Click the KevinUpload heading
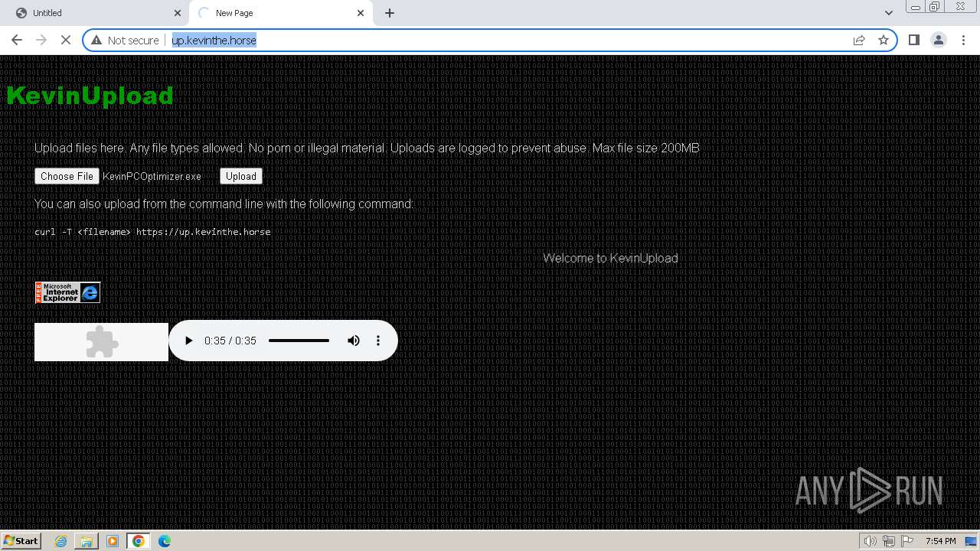The width and height of the screenshot is (980, 551). (x=90, y=96)
